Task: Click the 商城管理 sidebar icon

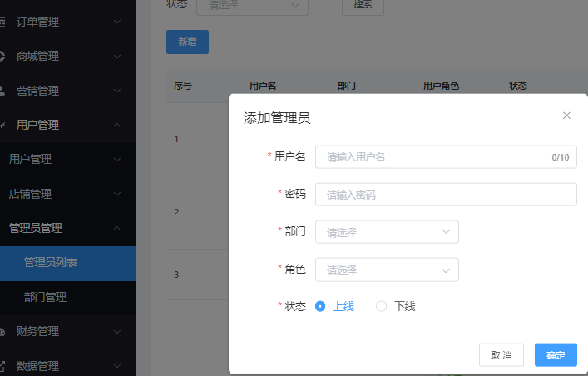Action: 2,56
